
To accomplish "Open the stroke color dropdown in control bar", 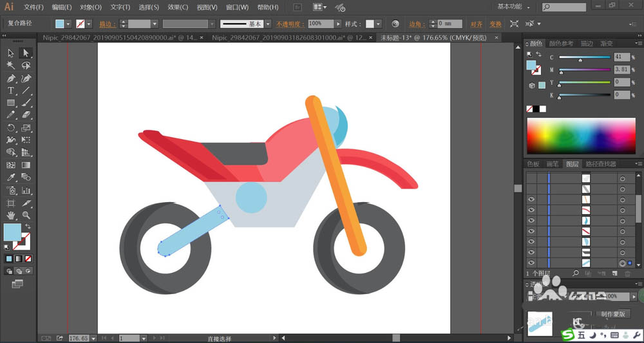I will click(x=89, y=24).
